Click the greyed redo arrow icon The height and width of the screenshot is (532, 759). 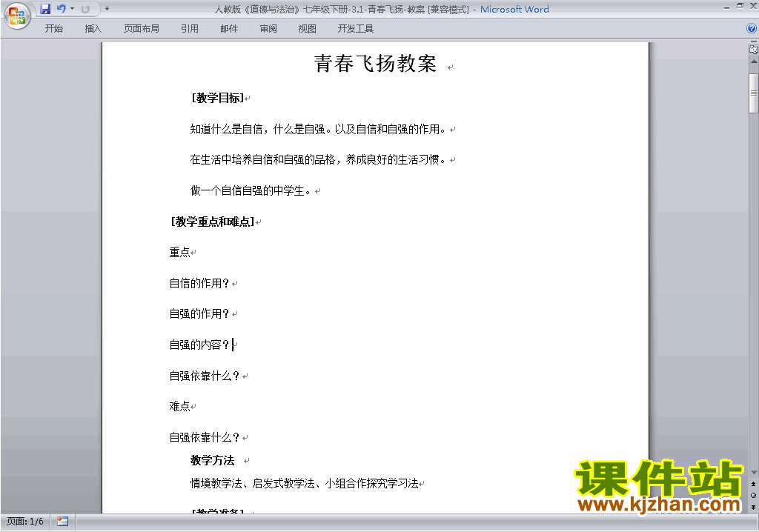(x=85, y=9)
